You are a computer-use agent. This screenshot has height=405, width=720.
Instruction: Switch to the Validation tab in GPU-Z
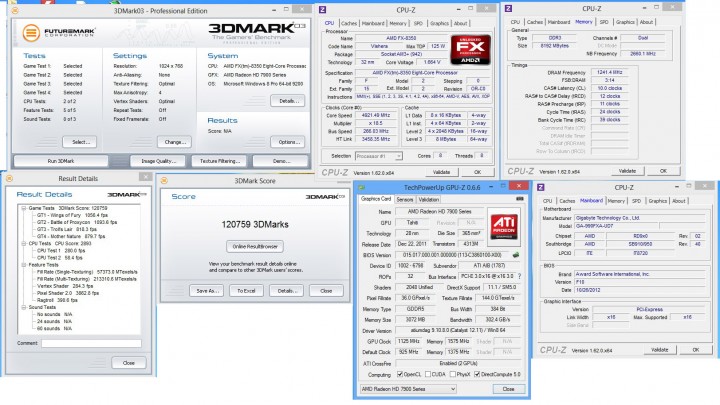pos(428,200)
